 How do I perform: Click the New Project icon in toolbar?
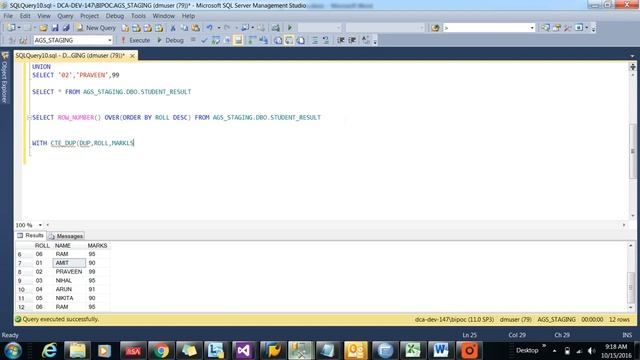(11, 28)
